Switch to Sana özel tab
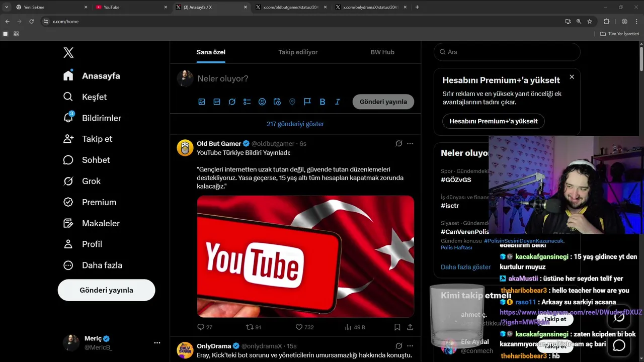644x362 pixels. 211,52
